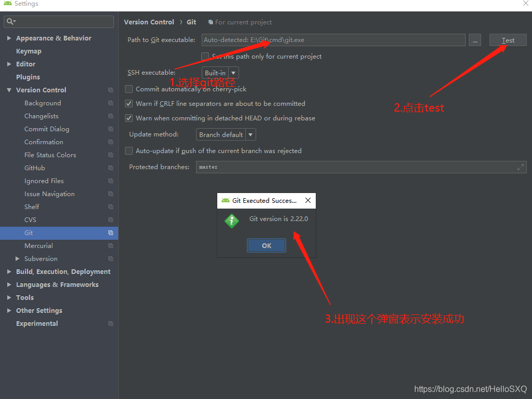Expand Appearance & Behavior section
This screenshot has height=399, width=532.
pyautogui.click(x=9, y=38)
